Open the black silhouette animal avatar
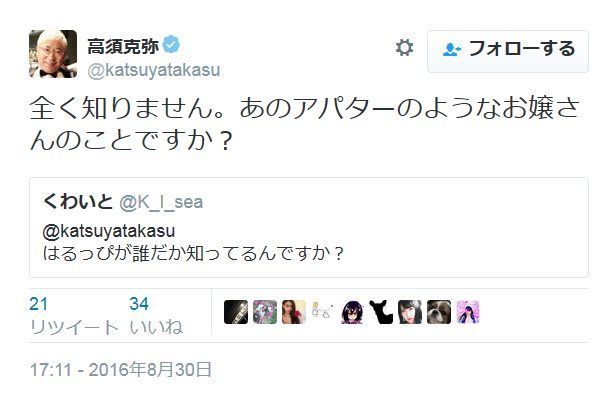Viewport: 610px width, 393px height. [381, 312]
